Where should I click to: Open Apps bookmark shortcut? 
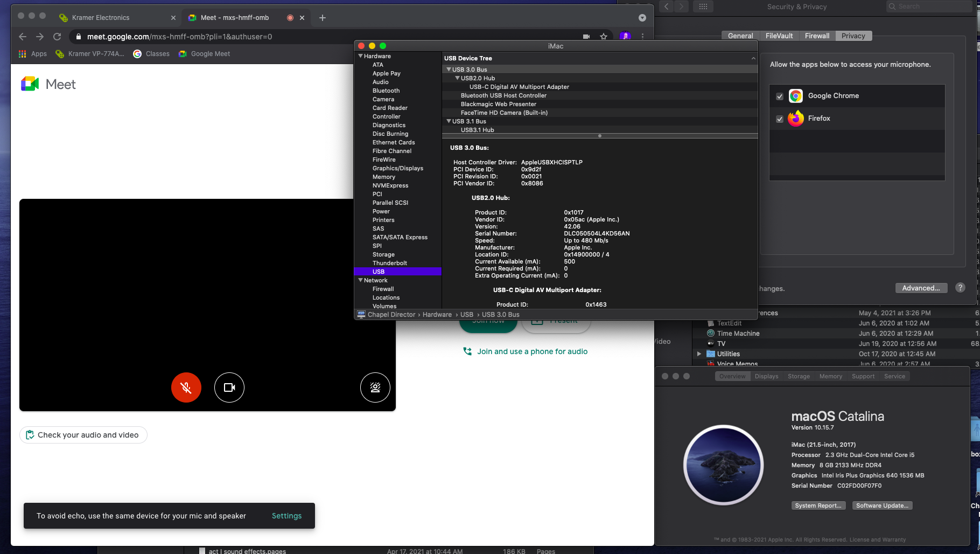coord(33,54)
